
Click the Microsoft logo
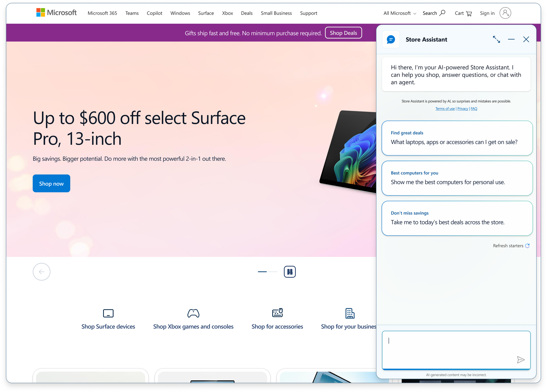point(56,13)
